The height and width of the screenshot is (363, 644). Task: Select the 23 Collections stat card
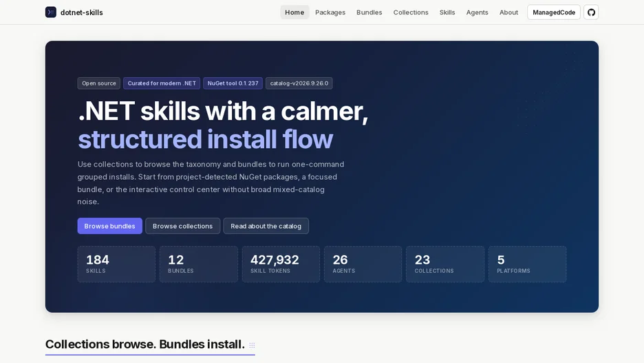445,265
